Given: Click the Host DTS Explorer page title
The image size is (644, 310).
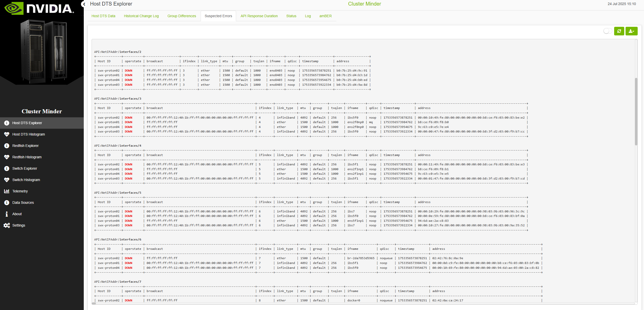Looking at the screenshot, I should tap(111, 4).
